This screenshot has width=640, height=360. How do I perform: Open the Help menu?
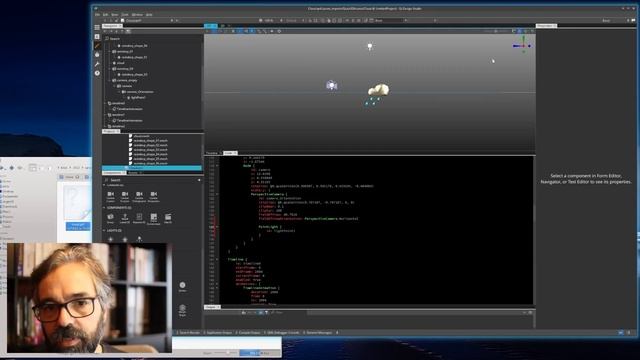click(149, 15)
